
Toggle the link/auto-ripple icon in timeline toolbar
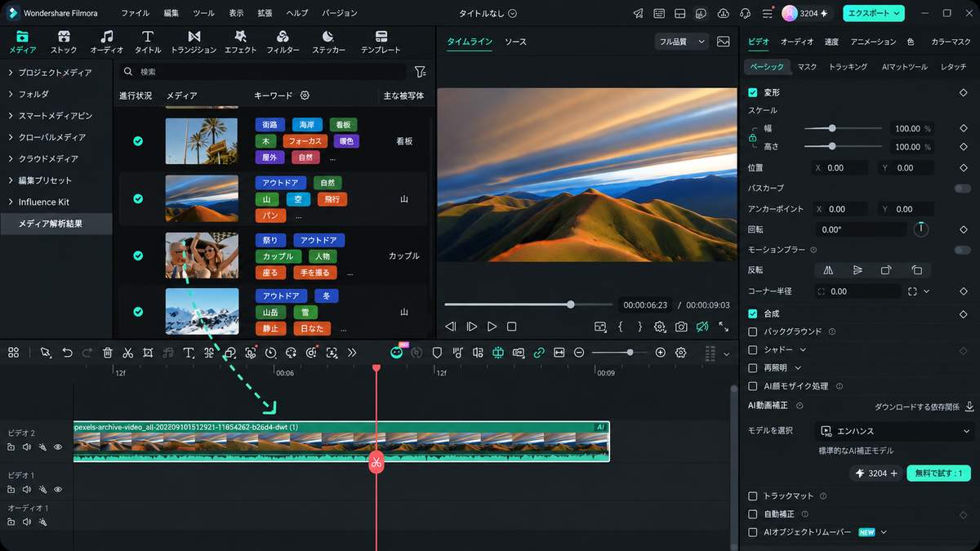[539, 353]
